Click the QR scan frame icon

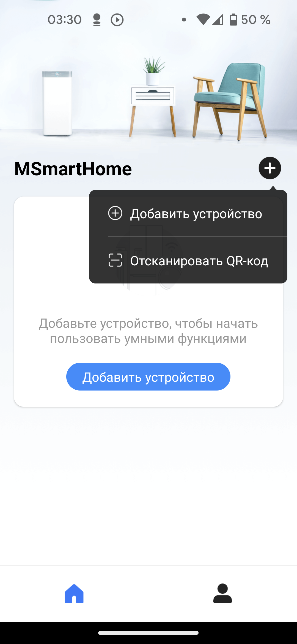[115, 260]
